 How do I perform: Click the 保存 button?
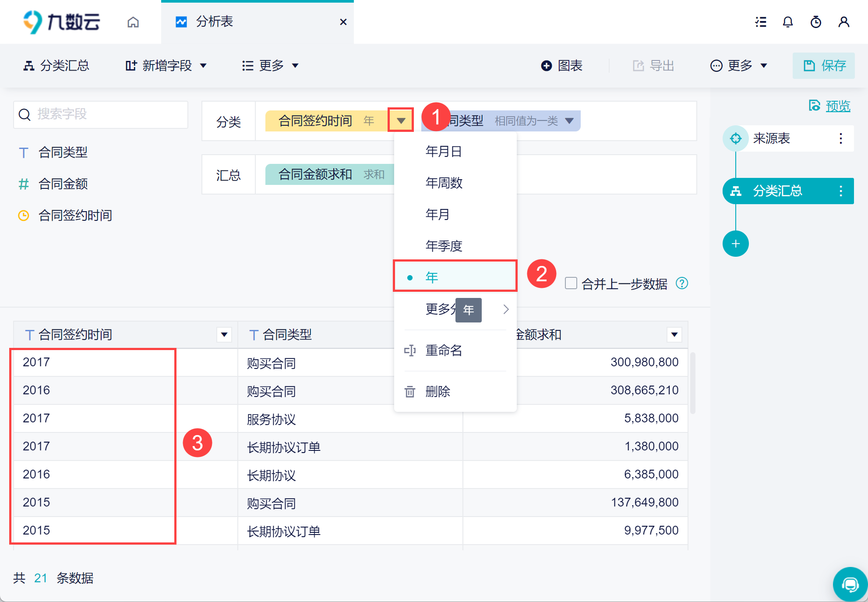(x=824, y=66)
